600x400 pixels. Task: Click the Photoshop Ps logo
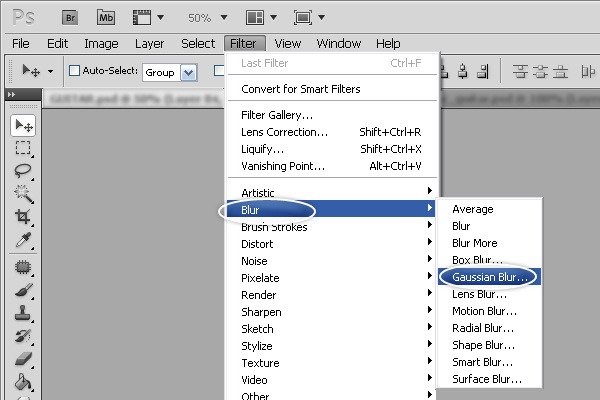tap(24, 18)
